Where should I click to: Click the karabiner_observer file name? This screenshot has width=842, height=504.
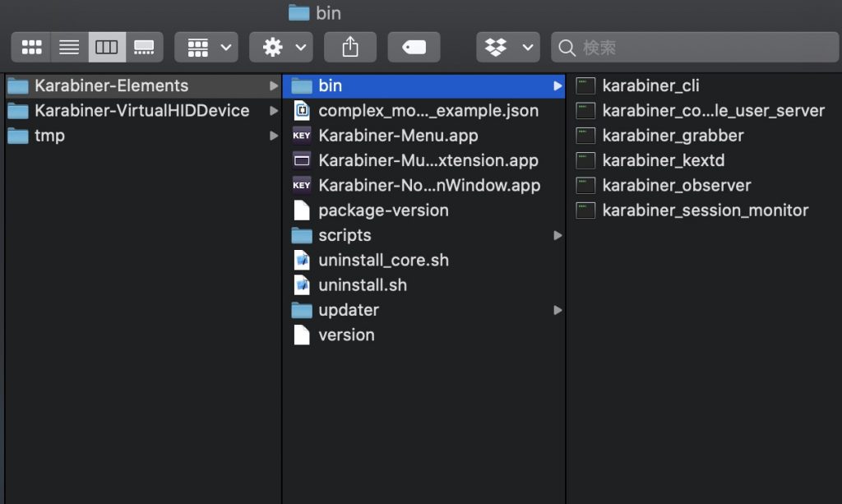[x=677, y=185]
